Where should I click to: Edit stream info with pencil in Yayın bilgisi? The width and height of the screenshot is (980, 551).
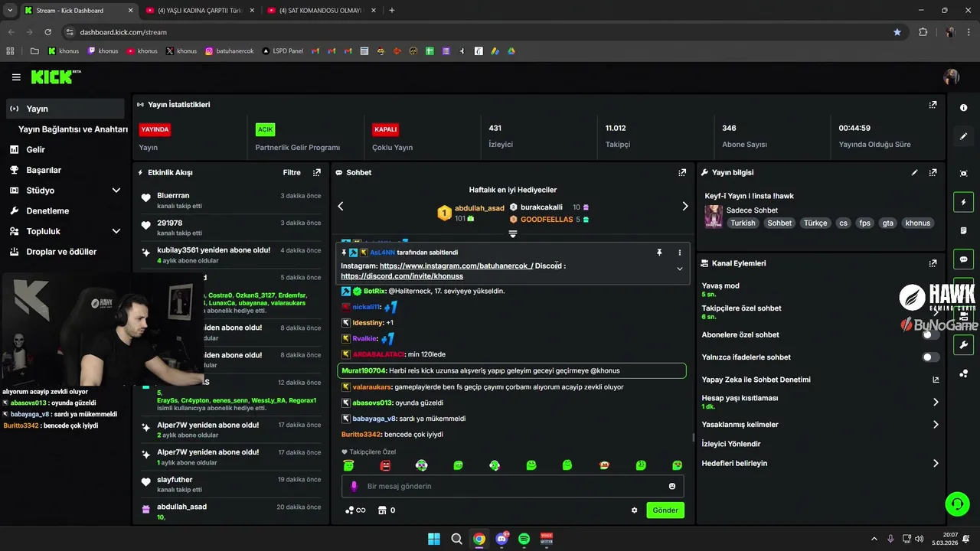click(x=914, y=173)
